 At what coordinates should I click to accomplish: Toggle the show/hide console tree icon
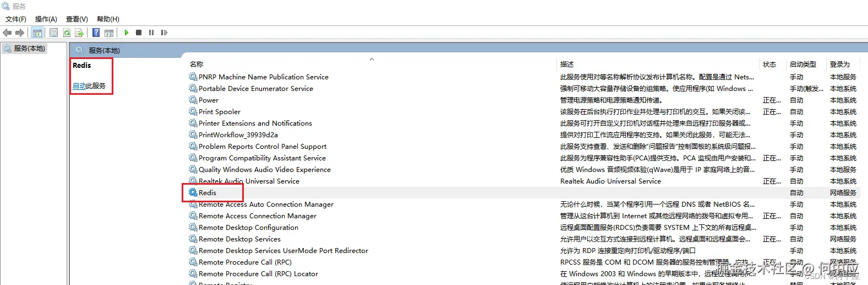pos(37,33)
